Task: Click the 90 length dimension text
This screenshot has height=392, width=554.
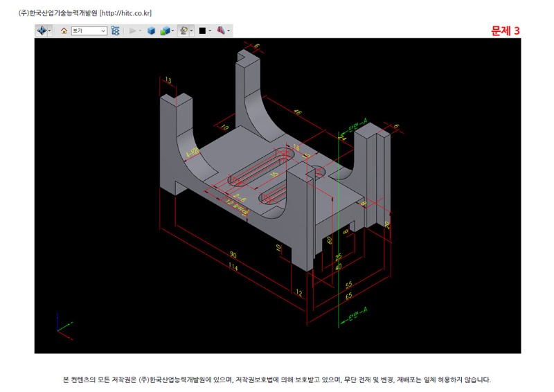Action: click(x=233, y=254)
